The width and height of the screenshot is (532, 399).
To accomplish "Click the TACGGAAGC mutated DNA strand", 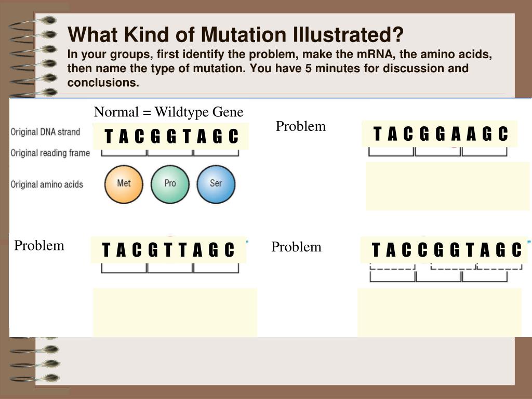I will pyautogui.click(x=440, y=134).
